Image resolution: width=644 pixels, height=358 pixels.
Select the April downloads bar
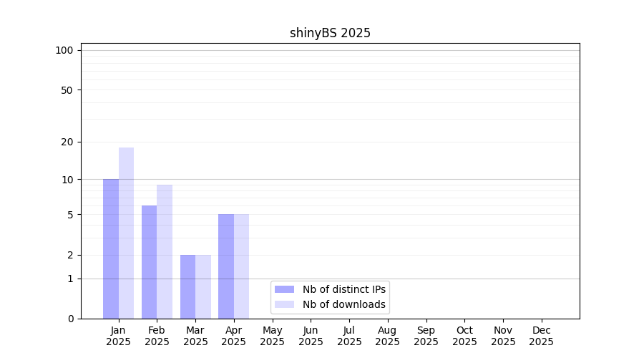[242, 266]
